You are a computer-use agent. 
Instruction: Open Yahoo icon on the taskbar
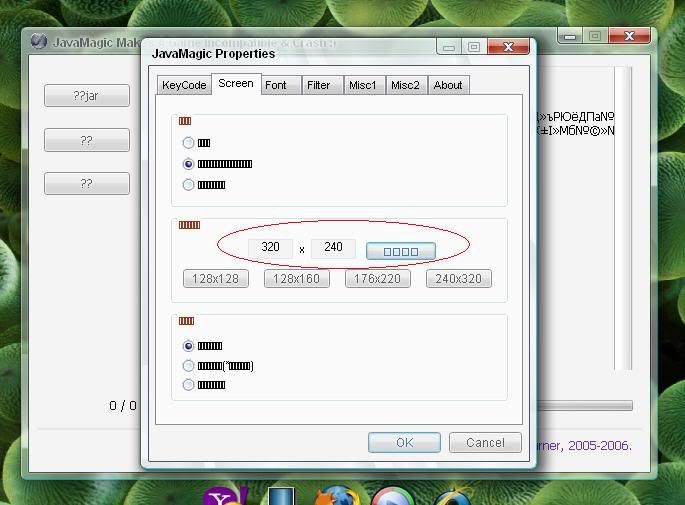[x=226, y=497]
